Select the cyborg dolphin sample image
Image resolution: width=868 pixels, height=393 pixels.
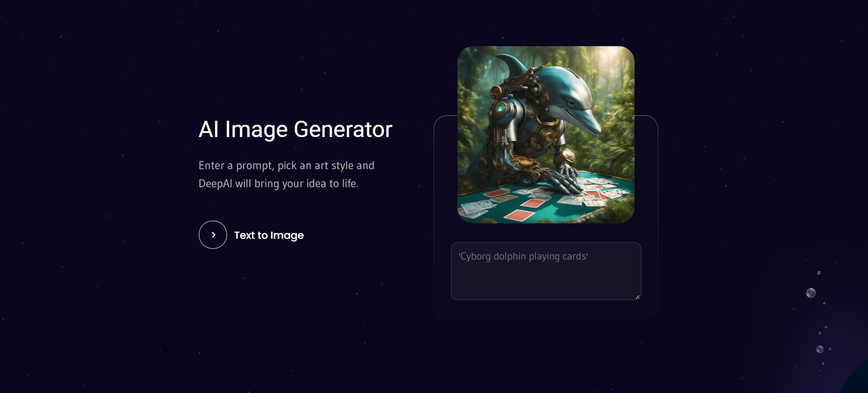click(546, 134)
